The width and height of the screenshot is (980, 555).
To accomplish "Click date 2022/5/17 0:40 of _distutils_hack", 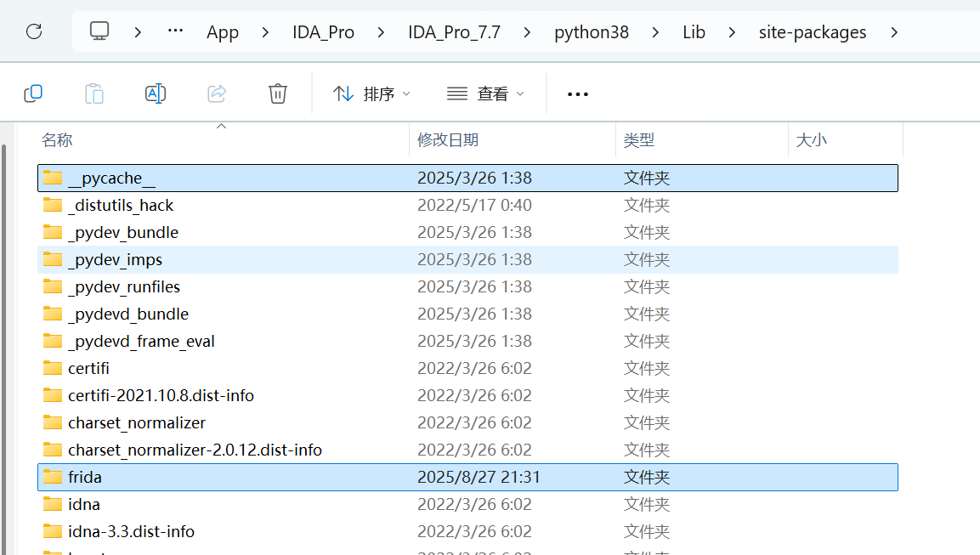I will [474, 205].
